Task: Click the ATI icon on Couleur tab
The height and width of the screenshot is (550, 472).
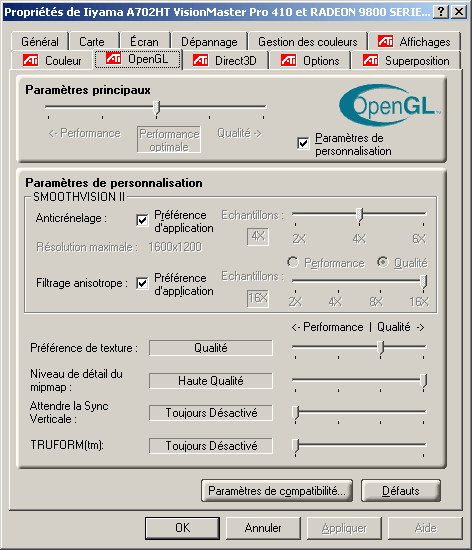Action: pos(31,60)
